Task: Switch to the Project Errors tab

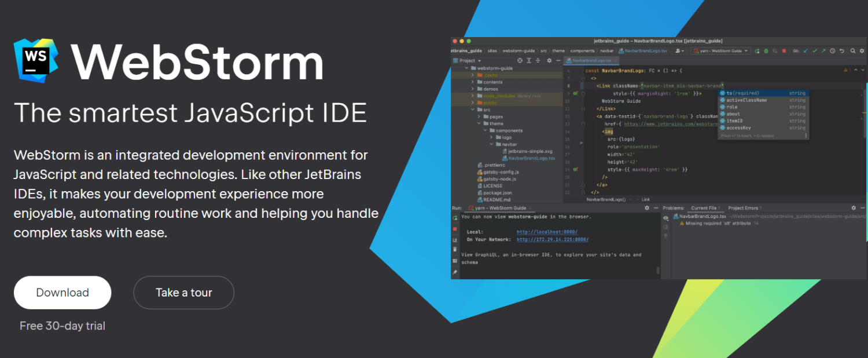Action: (744, 208)
